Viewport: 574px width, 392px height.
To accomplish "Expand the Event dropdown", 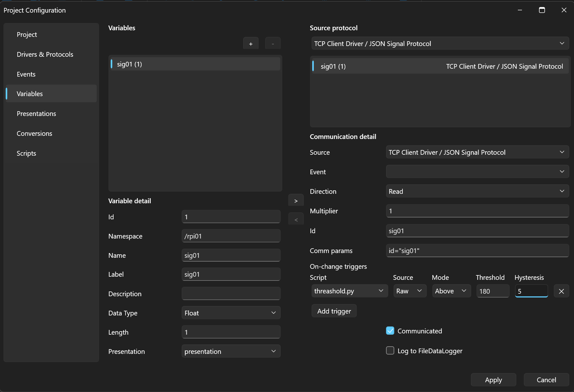I will pyautogui.click(x=477, y=172).
